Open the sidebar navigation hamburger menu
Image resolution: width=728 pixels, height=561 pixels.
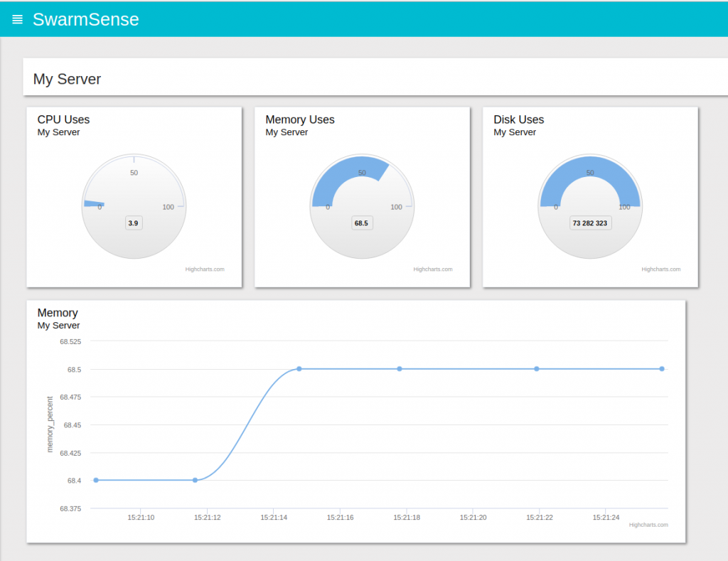(17, 19)
